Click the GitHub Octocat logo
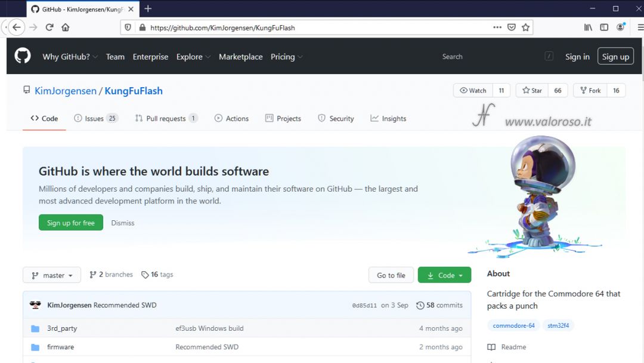This screenshot has width=644, height=363. (23, 56)
